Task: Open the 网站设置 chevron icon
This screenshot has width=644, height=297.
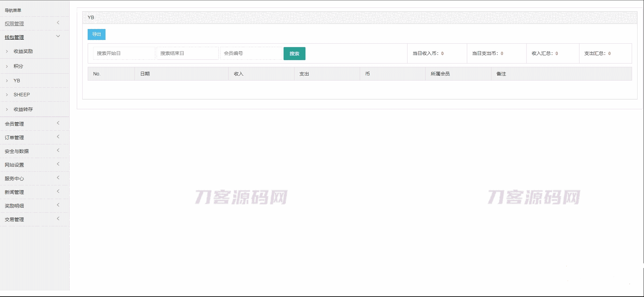Action: [x=58, y=164]
